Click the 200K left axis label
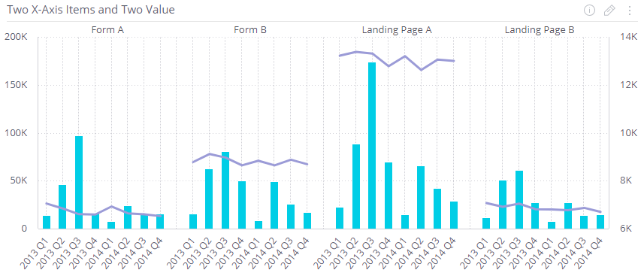 click(x=16, y=37)
